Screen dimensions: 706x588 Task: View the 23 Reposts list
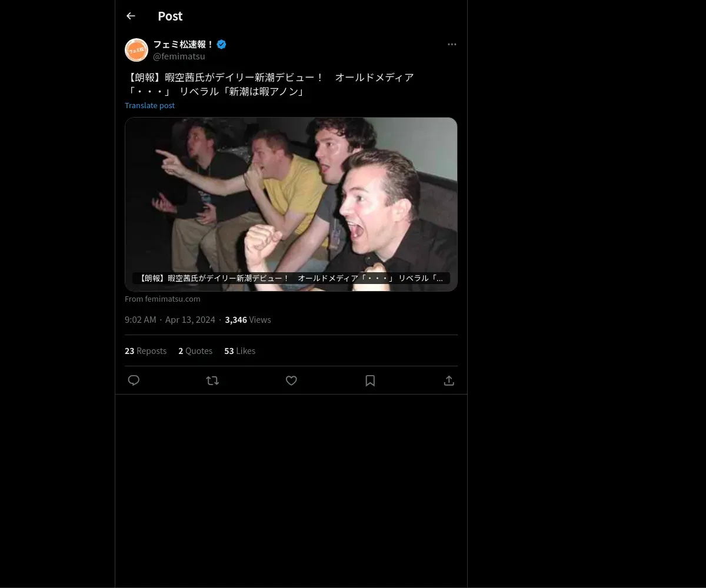(145, 350)
